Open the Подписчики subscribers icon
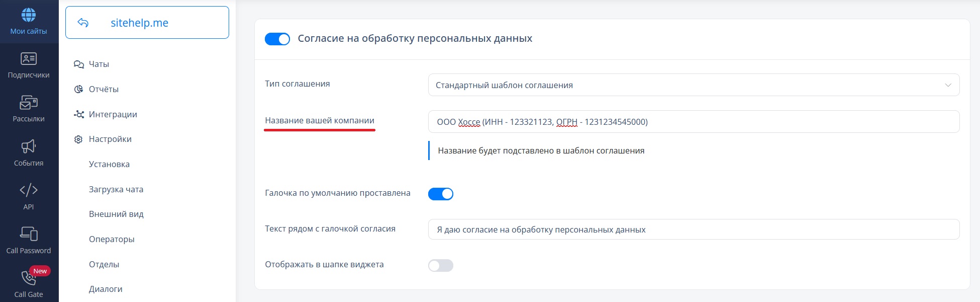Screen dimensions: 980x302 pyautogui.click(x=29, y=59)
